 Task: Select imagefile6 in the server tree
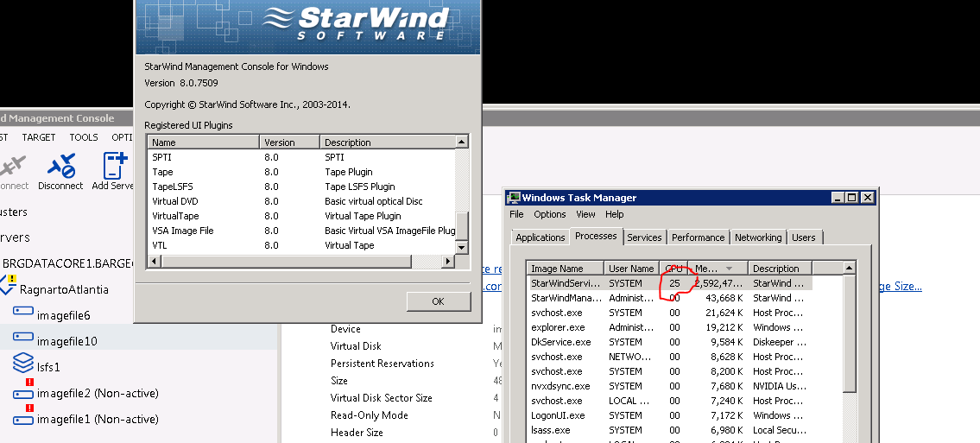click(x=63, y=315)
